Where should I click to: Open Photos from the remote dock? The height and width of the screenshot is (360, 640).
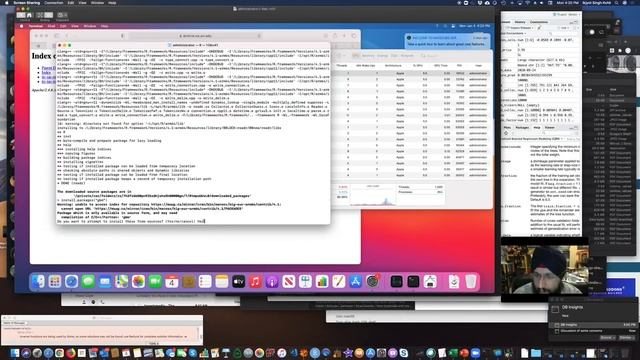[x=138, y=282]
